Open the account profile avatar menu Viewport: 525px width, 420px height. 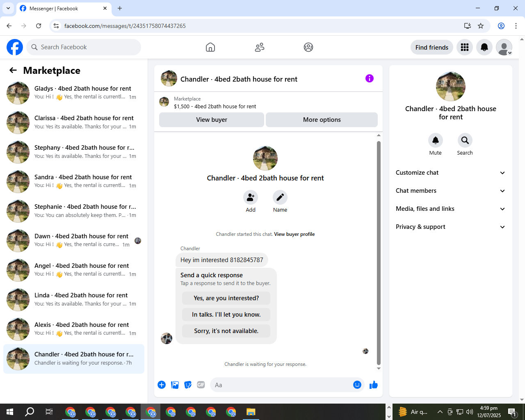click(504, 47)
